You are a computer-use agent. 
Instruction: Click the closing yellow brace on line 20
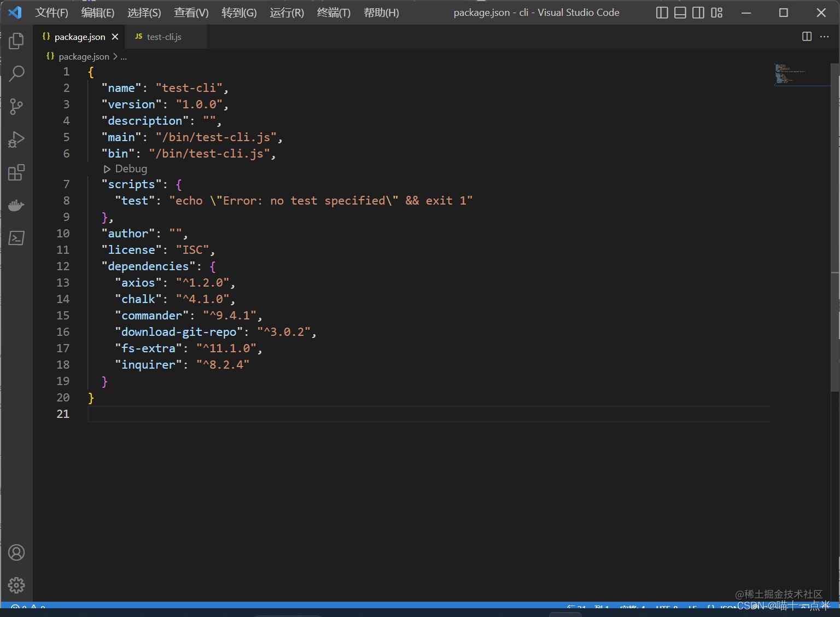click(x=91, y=398)
